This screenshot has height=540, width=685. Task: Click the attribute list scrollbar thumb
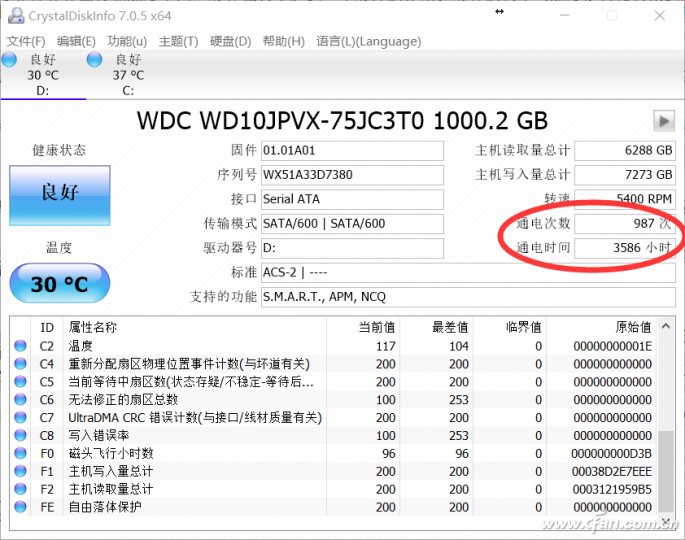pos(666,471)
